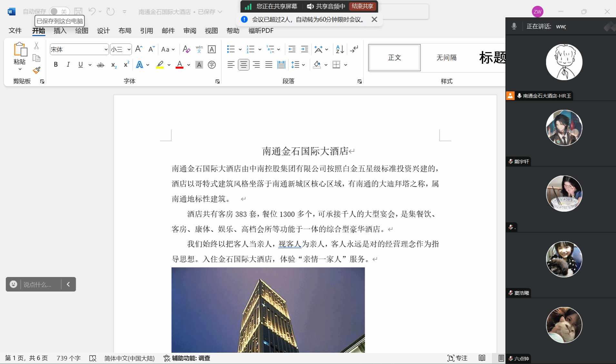
Task: Toggle center paragraph alignment
Action: coord(243,65)
